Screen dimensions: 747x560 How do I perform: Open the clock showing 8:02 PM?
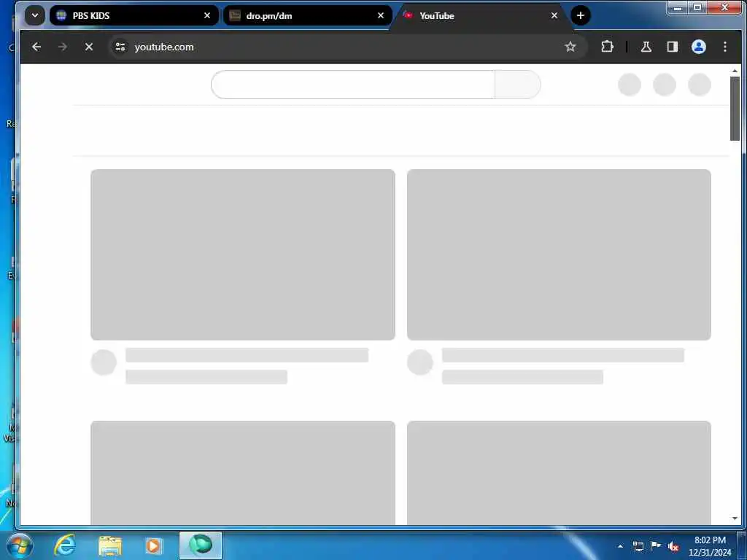pos(710,546)
